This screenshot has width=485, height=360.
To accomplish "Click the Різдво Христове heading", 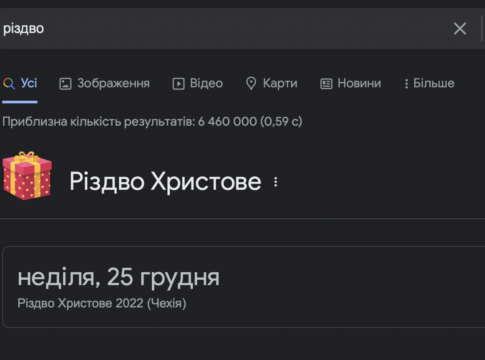I will [165, 182].
